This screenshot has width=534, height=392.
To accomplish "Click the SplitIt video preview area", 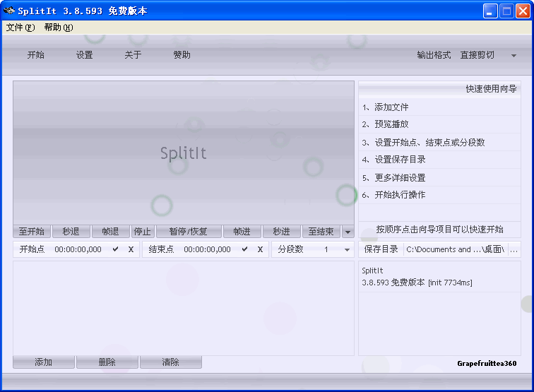I will click(184, 153).
